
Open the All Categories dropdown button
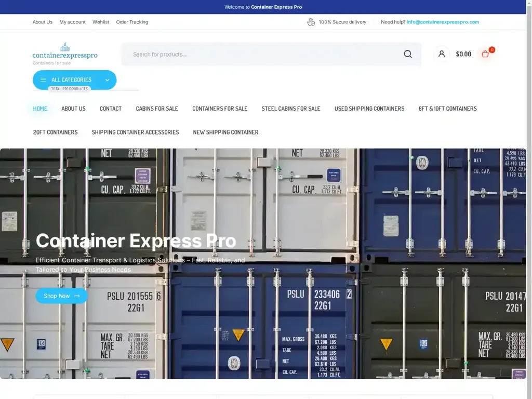coord(74,80)
